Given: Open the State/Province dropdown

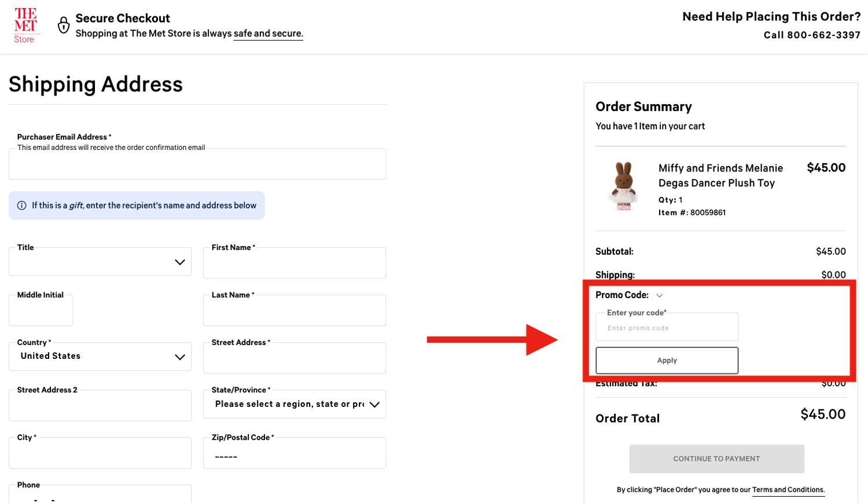Looking at the screenshot, I should (x=294, y=404).
